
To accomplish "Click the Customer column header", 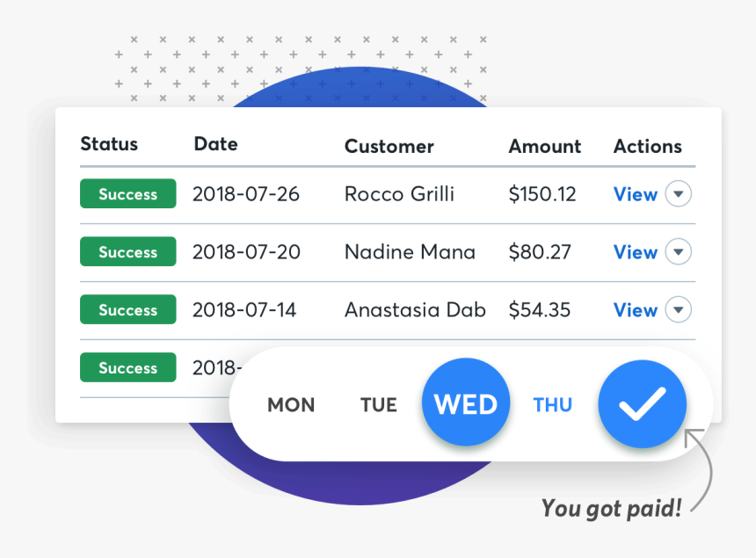I will click(389, 146).
